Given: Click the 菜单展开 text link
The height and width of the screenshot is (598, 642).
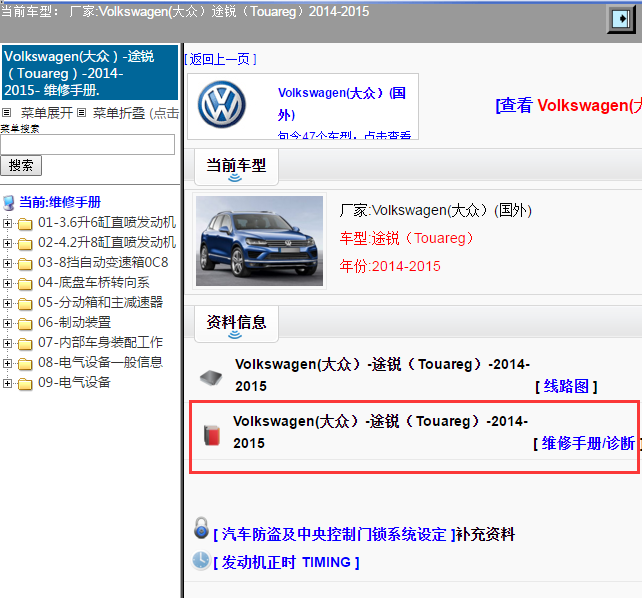Looking at the screenshot, I should coord(47,113).
